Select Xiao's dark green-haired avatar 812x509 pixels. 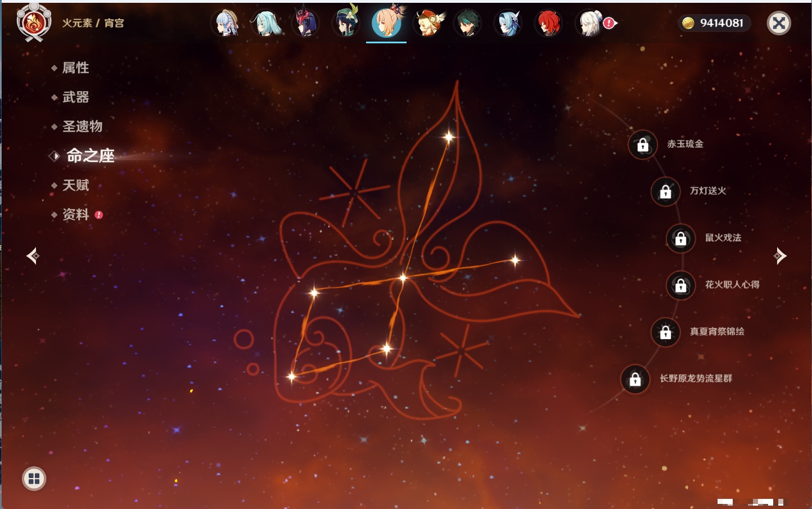[x=468, y=23]
